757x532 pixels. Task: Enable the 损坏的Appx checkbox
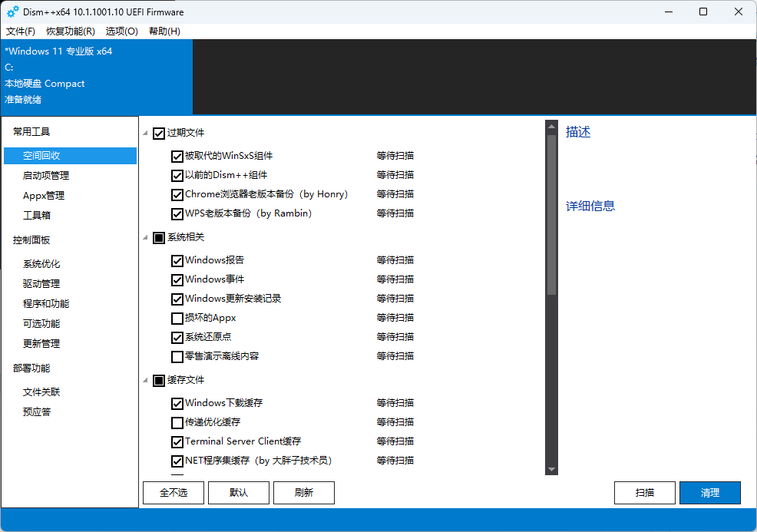click(x=177, y=318)
